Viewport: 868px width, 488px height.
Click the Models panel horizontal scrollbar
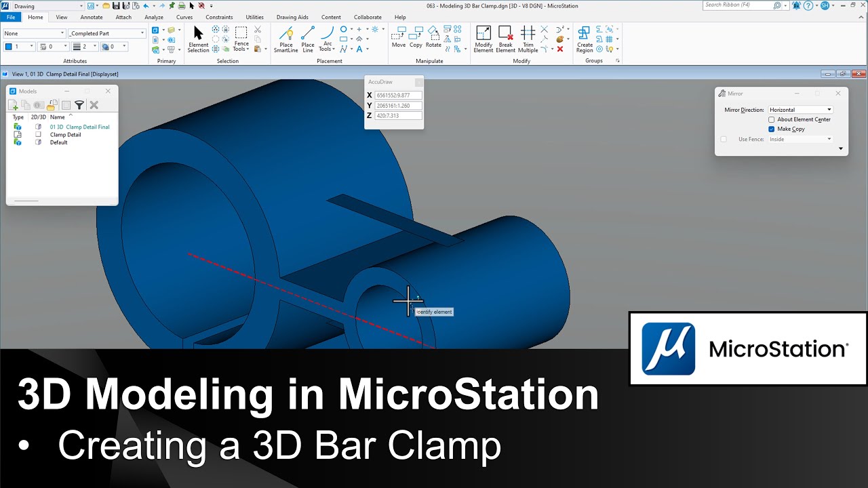point(26,201)
